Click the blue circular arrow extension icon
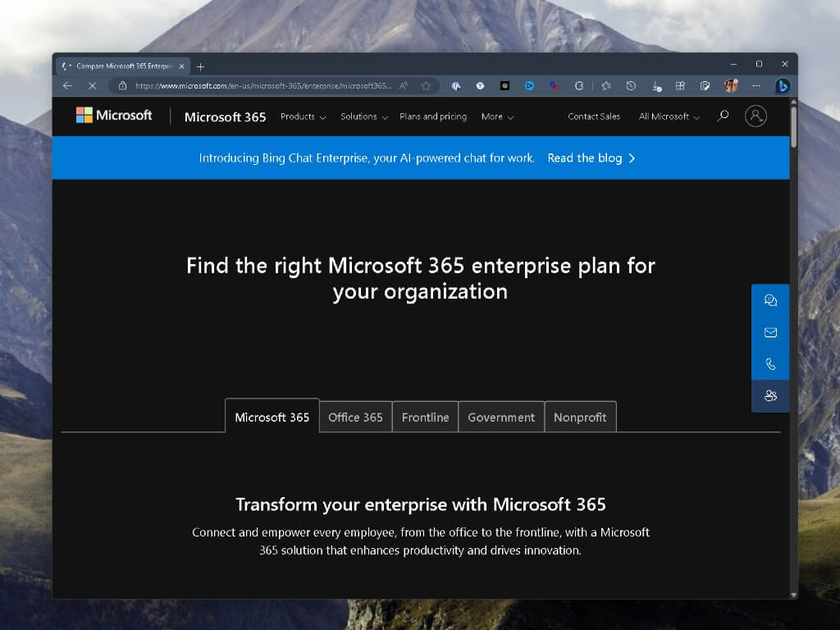The height and width of the screenshot is (630, 840). pyautogui.click(x=529, y=85)
